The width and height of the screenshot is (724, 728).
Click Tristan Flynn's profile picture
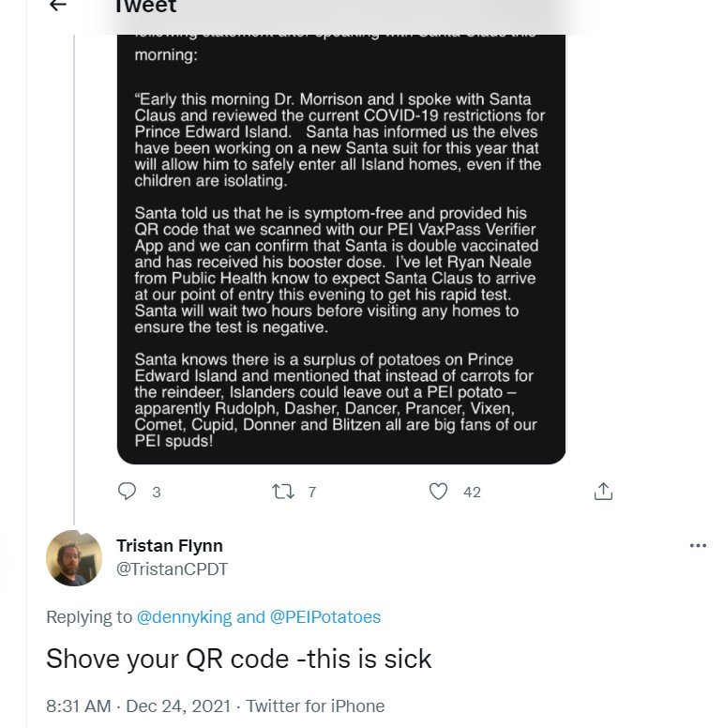[x=74, y=558]
